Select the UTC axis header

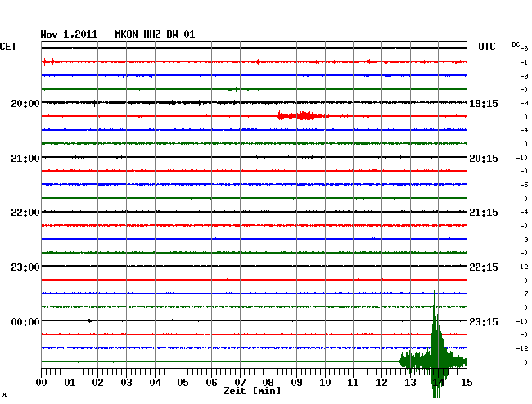(486, 47)
